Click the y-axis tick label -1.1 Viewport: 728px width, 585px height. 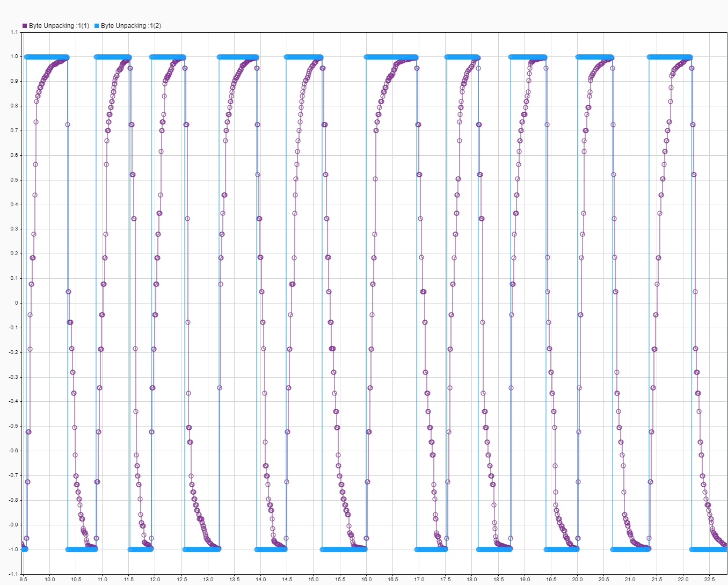pos(13,574)
